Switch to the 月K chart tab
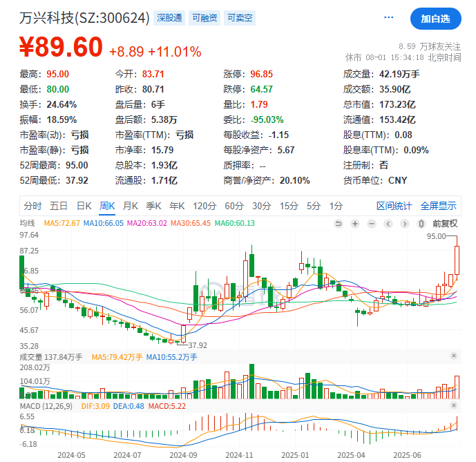The width and height of the screenshot is (476, 462). click(x=131, y=206)
